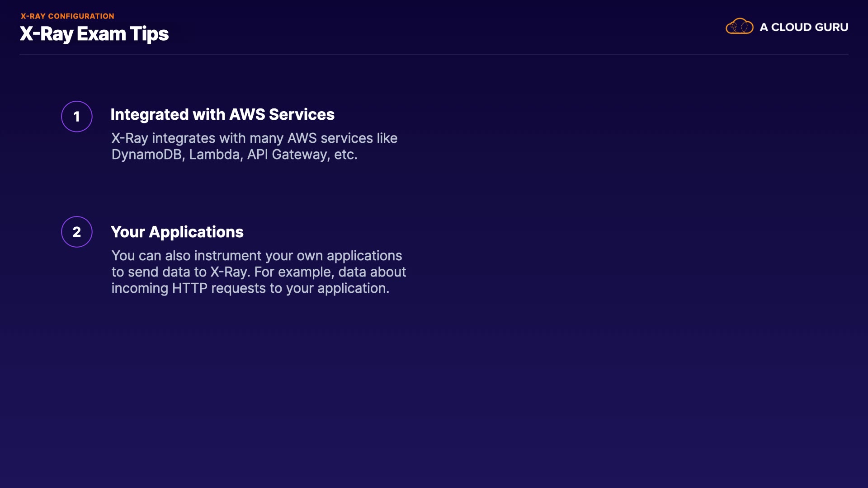Image resolution: width=868 pixels, height=488 pixels.
Task: Click the word DynamoDB in the first tip
Action: click(x=146, y=155)
